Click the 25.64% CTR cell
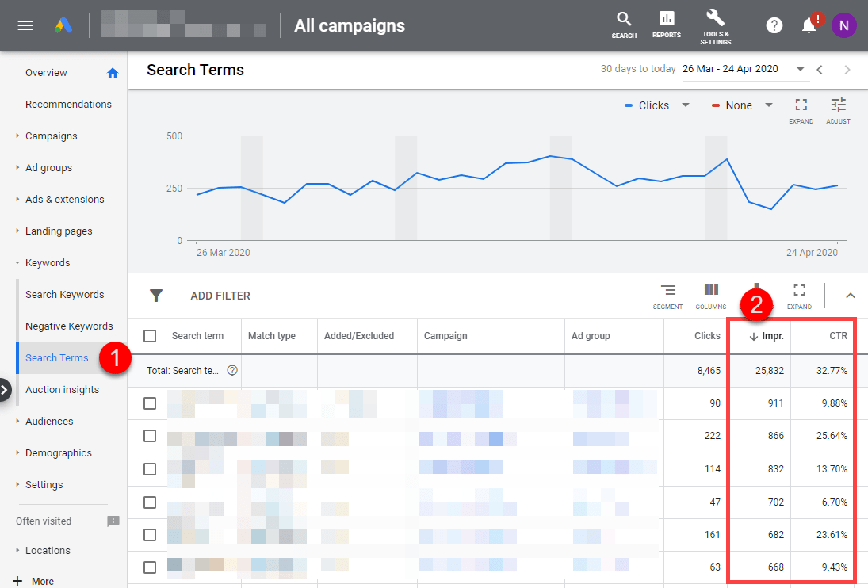868x588 pixels. click(x=832, y=436)
